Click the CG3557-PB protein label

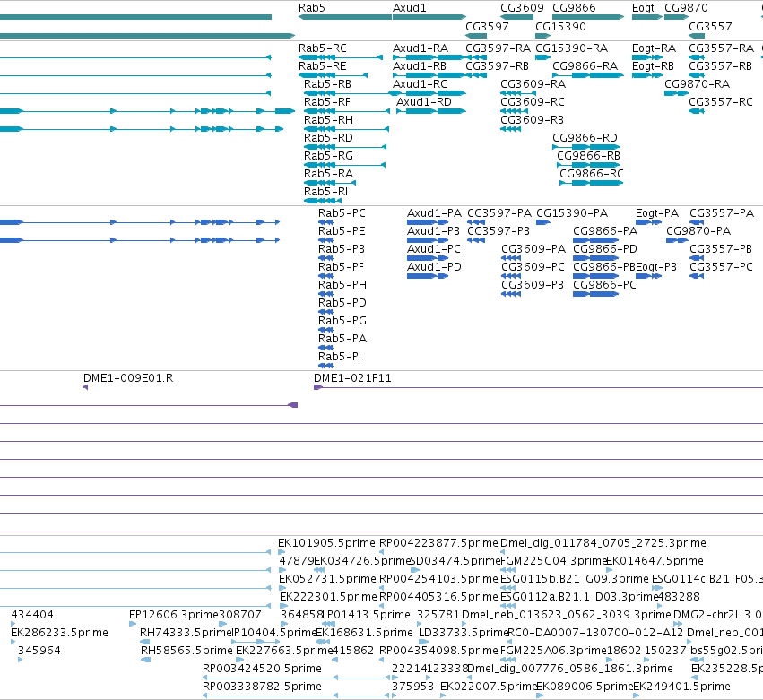[721, 249]
